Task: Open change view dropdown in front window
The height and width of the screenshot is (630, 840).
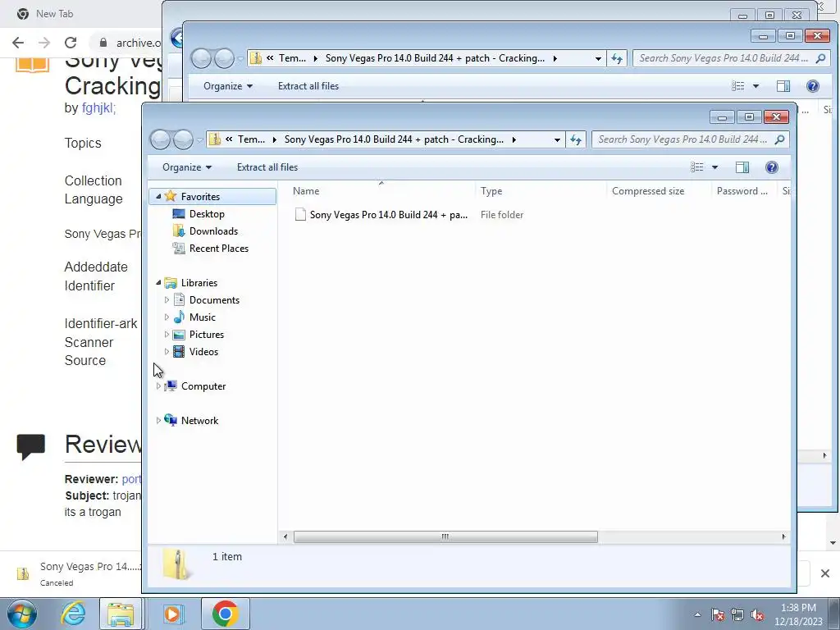Action: (x=714, y=167)
